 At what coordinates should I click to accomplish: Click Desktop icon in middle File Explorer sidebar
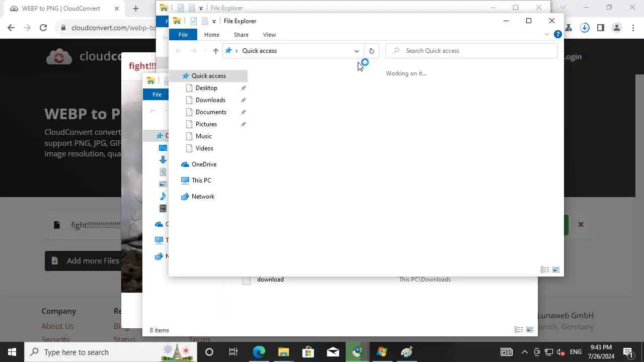[x=163, y=148]
